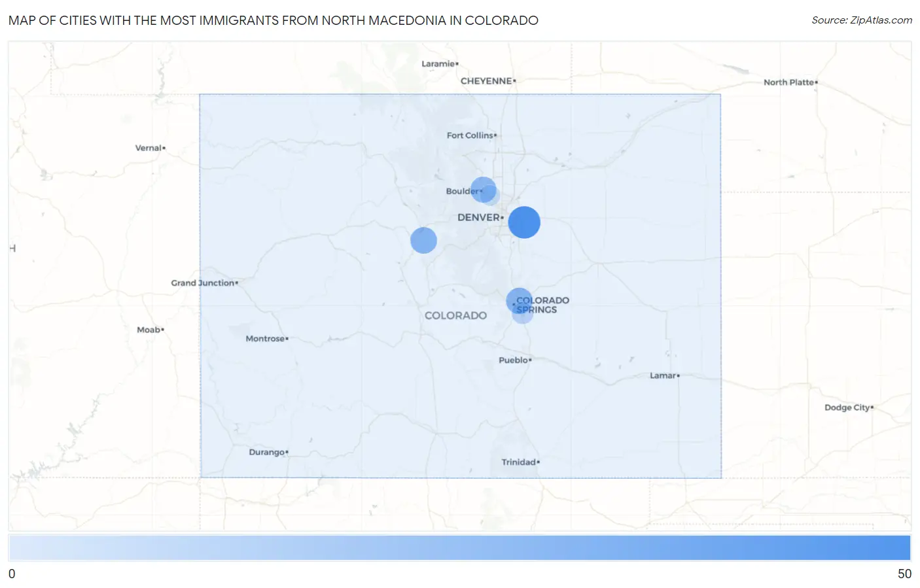Click the Moab label
The image size is (920, 588).
tap(149, 330)
